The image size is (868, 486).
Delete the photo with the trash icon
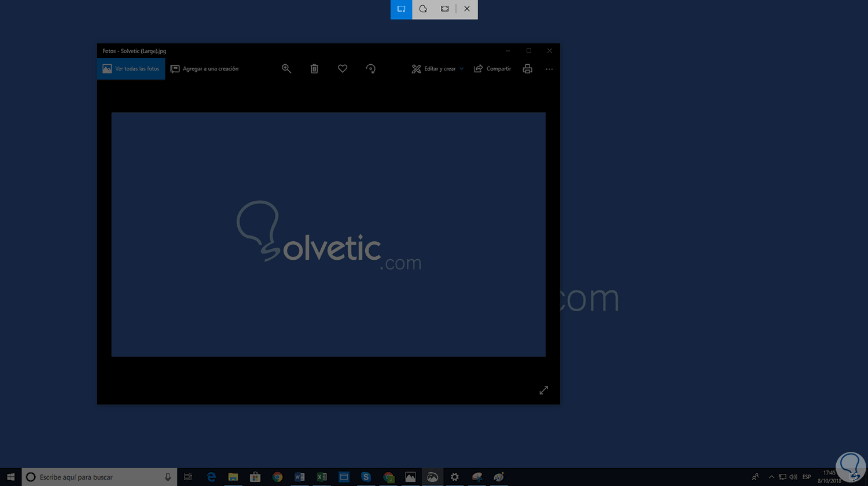[314, 69]
